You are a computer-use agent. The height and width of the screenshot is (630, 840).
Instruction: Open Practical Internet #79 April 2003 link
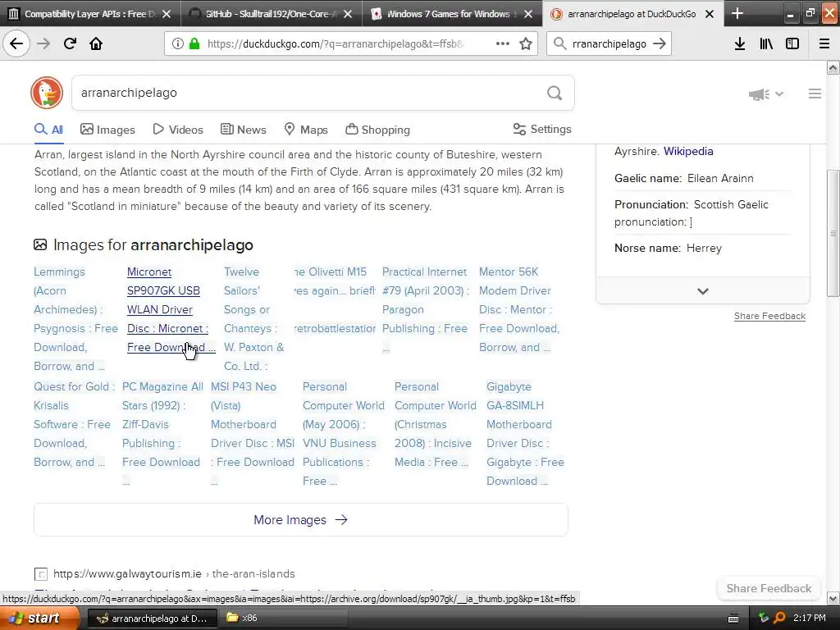pyautogui.click(x=426, y=309)
